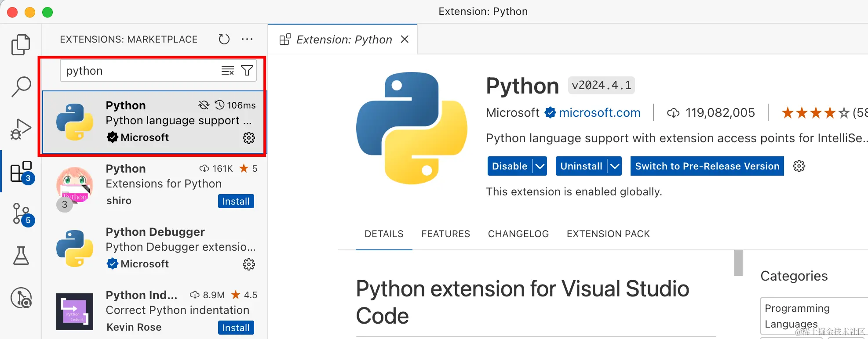Image resolution: width=868 pixels, height=339 pixels.
Task: Open Source Control view with badge 5
Action: click(22, 214)
